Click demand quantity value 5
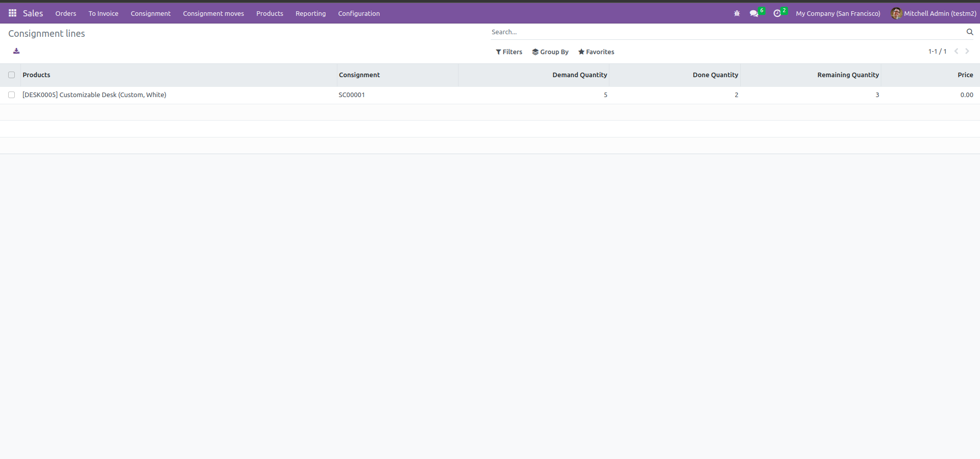 pyautogui.click(x=605, y=95)
